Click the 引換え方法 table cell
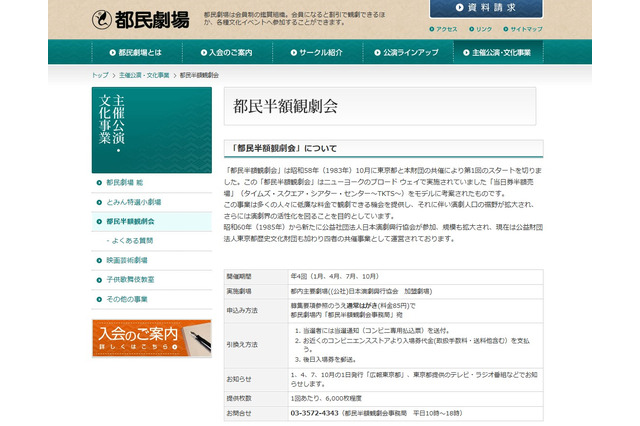640x426 pixels. coord(256,345)
